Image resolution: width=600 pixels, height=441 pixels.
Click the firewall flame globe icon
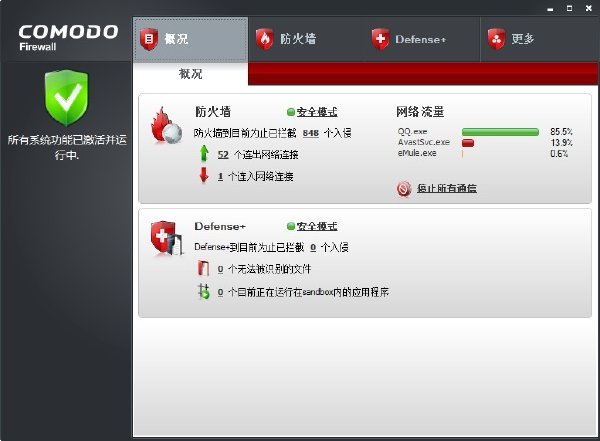[x=166, y=126]
